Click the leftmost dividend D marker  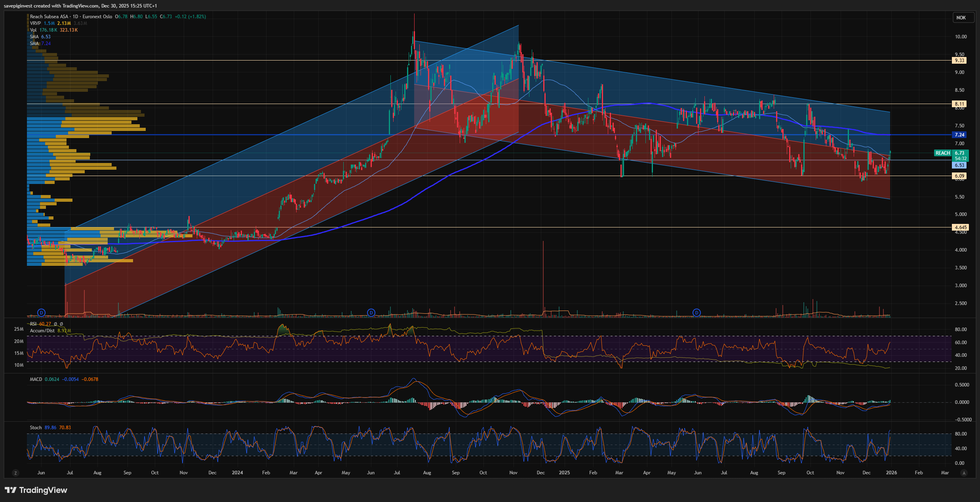click(x=41, y=313)
